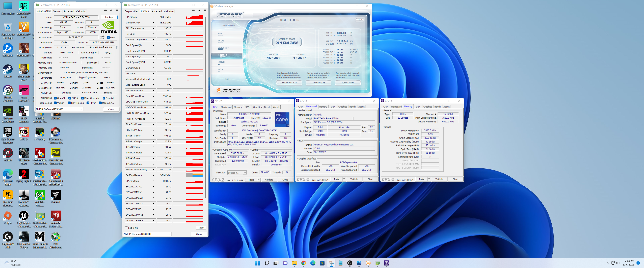Image resolution: width=644 pixels, height=268 pixels.
Task: Toggle the PhysX checkbox
Action: (x=88, y=103)
